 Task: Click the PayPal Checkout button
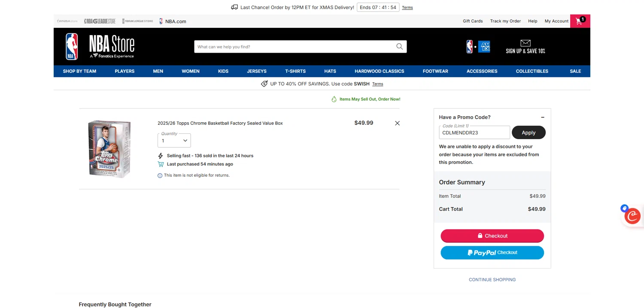click(x=492, y=253)
